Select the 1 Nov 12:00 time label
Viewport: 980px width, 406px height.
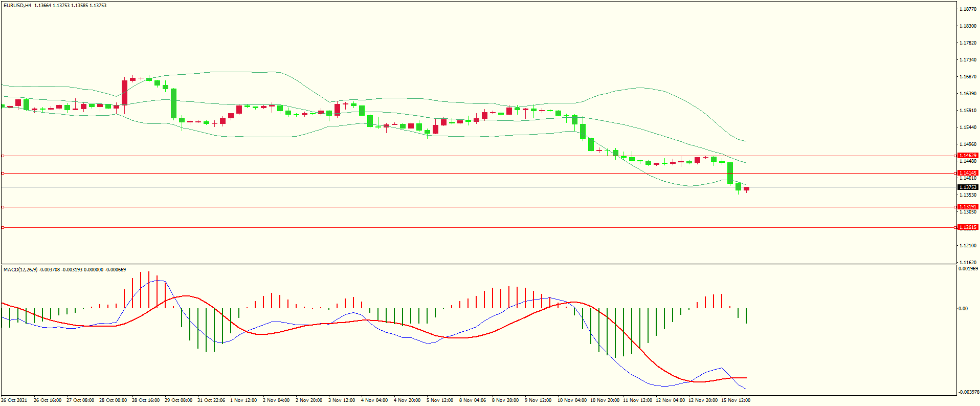coord(243,400)
